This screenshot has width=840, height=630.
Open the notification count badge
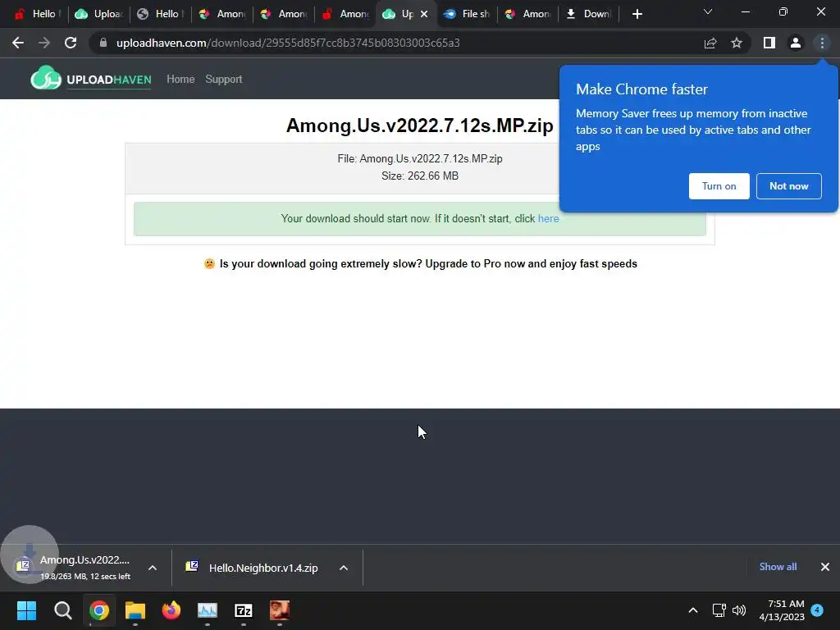(x=817, y=610)
